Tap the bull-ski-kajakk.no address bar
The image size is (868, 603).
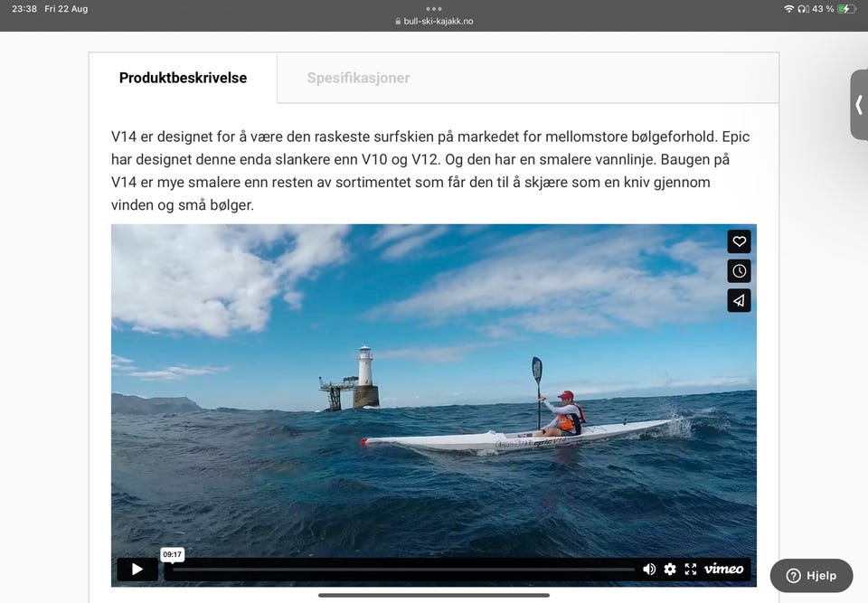click(434, 22)
